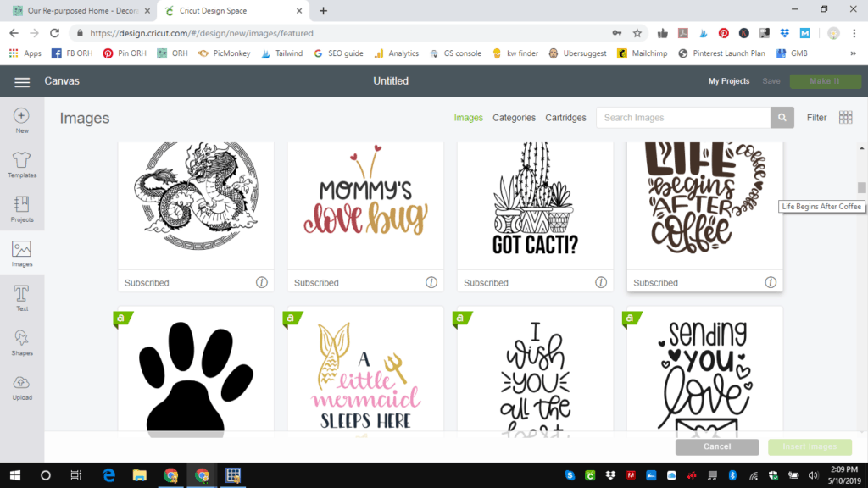
Task: Click the search magnifier button
Action: tap(782, 118)
